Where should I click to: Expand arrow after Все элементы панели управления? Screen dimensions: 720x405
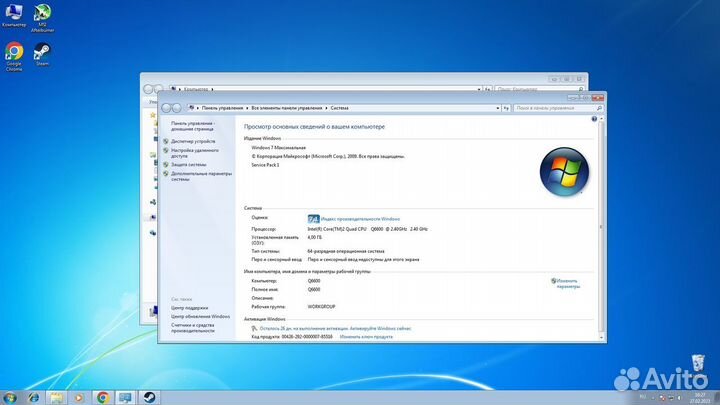coord(326,108)
